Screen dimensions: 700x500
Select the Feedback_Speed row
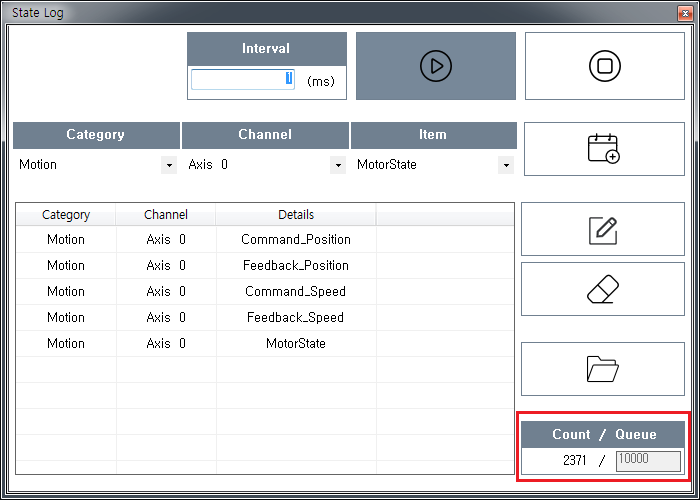coord(295,318)
